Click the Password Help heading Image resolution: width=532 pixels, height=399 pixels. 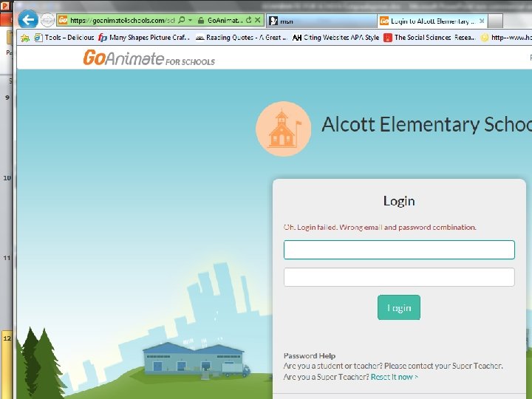[310, 356]
